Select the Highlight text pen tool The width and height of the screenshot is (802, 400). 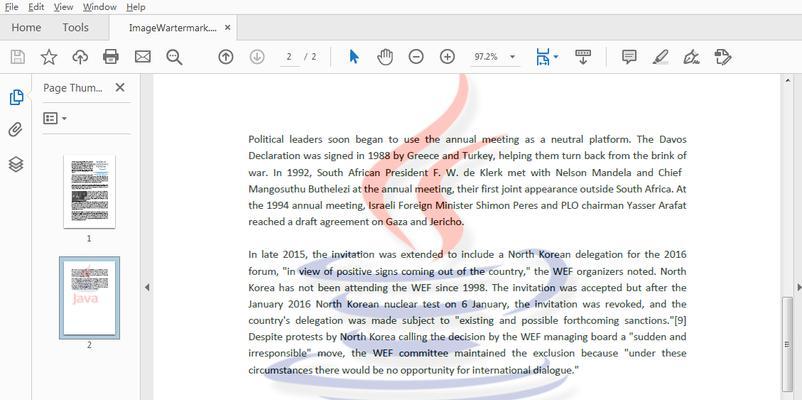point(660,57)
